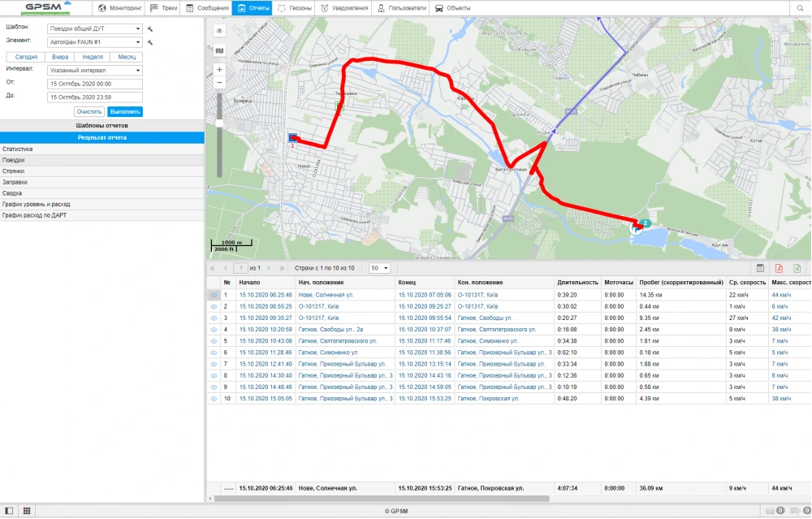
Task: Toggle the eye visibility button on map
Action: tap(219, 31)
